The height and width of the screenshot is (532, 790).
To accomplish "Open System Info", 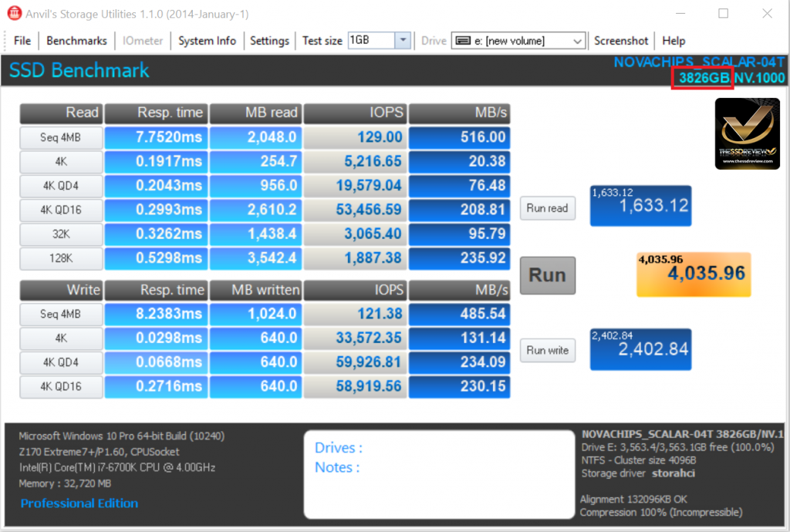I will [207, 41].
